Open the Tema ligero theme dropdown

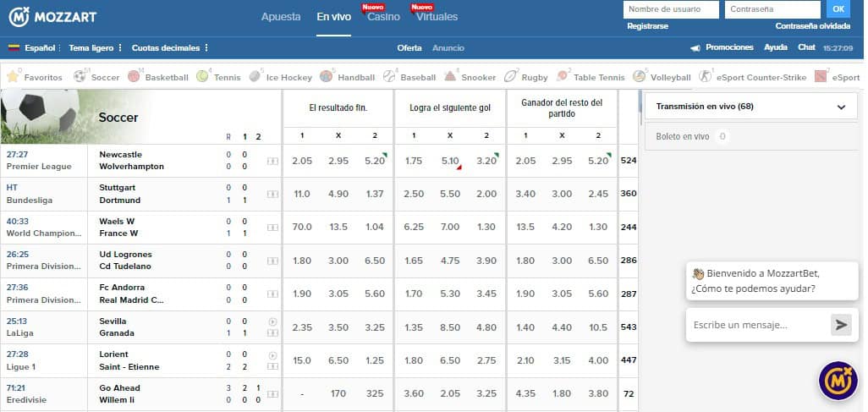click(x=96, y=48)
